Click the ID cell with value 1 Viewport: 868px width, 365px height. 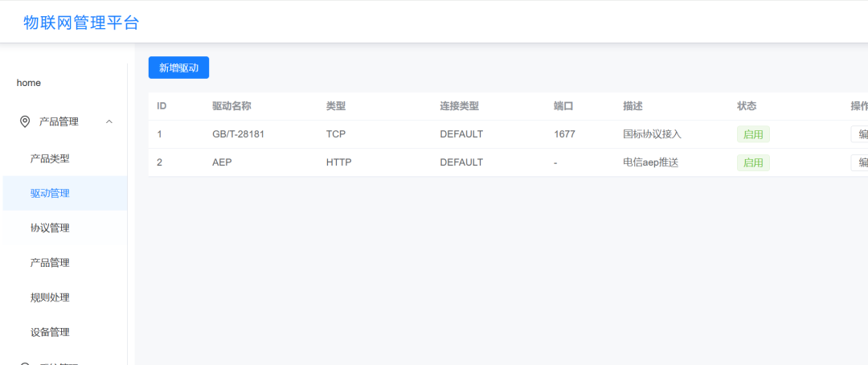pyautogui.click(x=159, y=134)
